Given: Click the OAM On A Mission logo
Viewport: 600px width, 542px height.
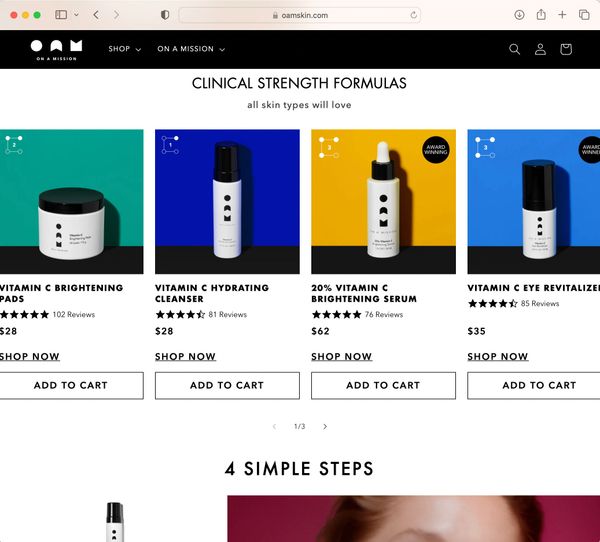Looking at the screenshot, I should click(x=56, y=50).
